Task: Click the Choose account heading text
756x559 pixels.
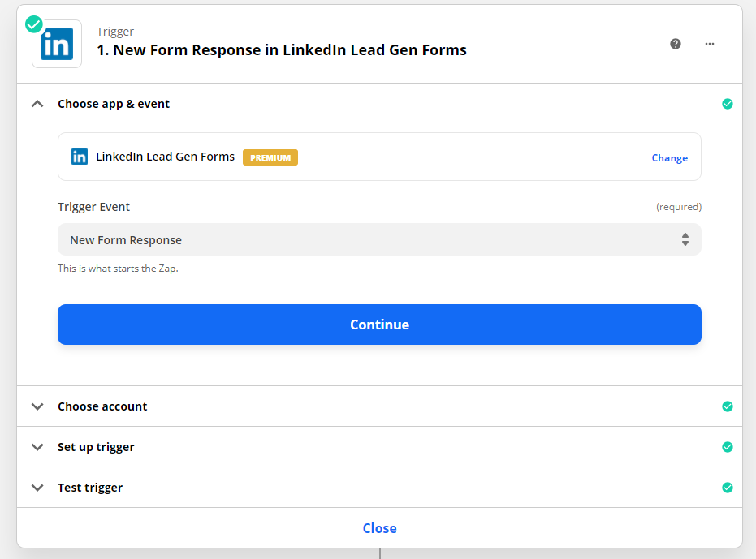Action: (x=102, y=406)
